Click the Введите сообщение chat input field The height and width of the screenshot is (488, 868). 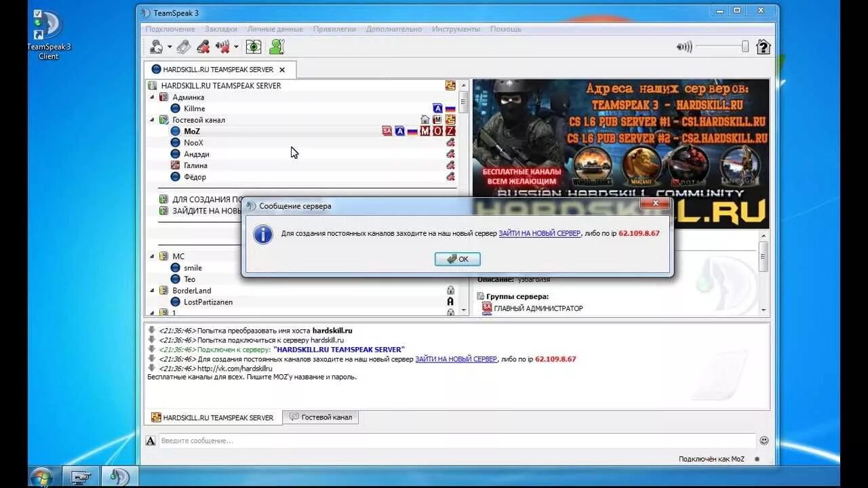coord(457,441)
